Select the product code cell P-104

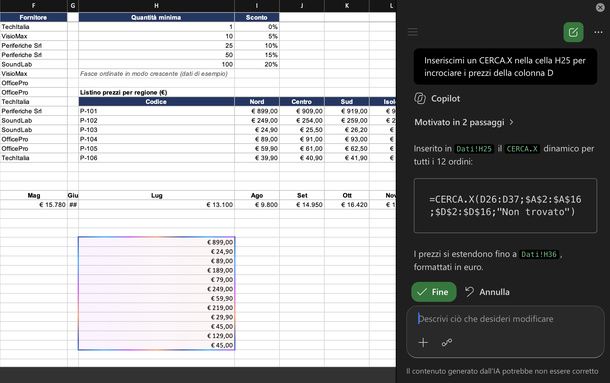[156, 139]
